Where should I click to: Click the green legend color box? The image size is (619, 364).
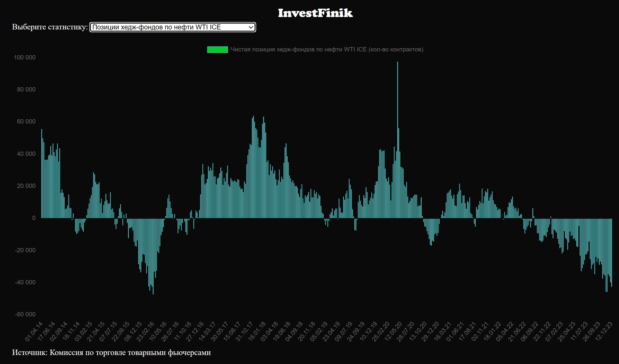[217, 50]
